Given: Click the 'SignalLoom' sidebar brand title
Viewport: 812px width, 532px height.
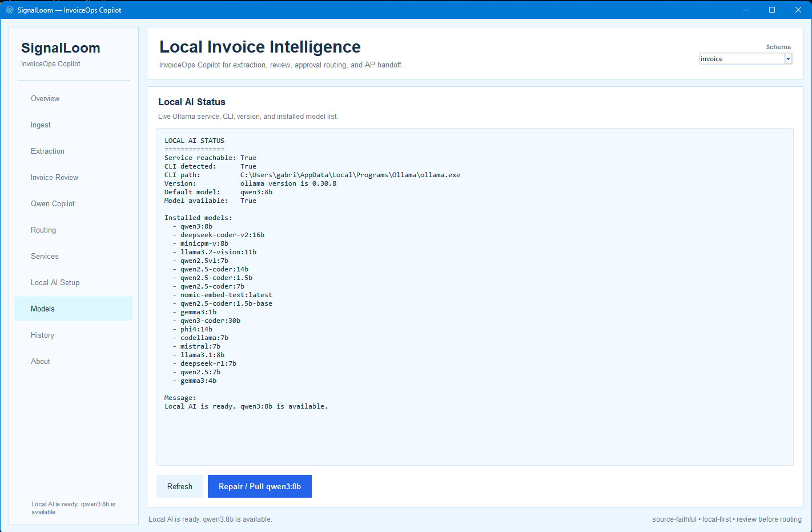Looking at the screenshot, I should pyautogui.click(x=61, y=48).
